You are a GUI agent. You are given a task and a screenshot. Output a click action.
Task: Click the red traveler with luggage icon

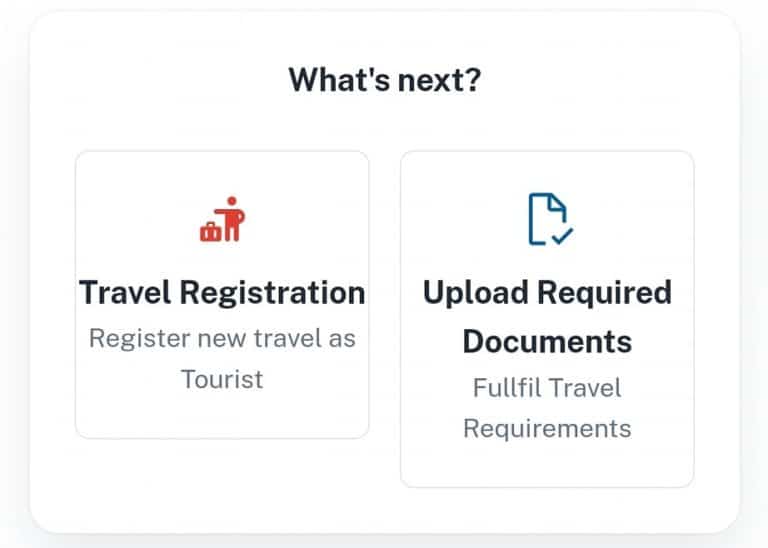point(222,220)
